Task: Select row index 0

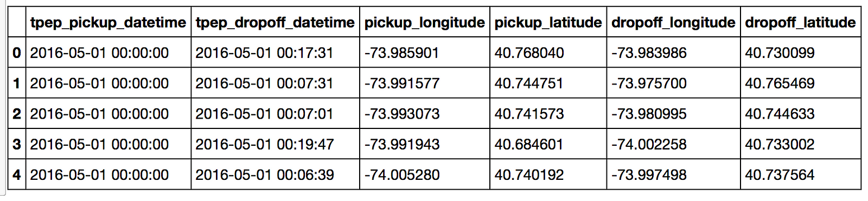Action: pyautogui.click(x=17, y=53)
